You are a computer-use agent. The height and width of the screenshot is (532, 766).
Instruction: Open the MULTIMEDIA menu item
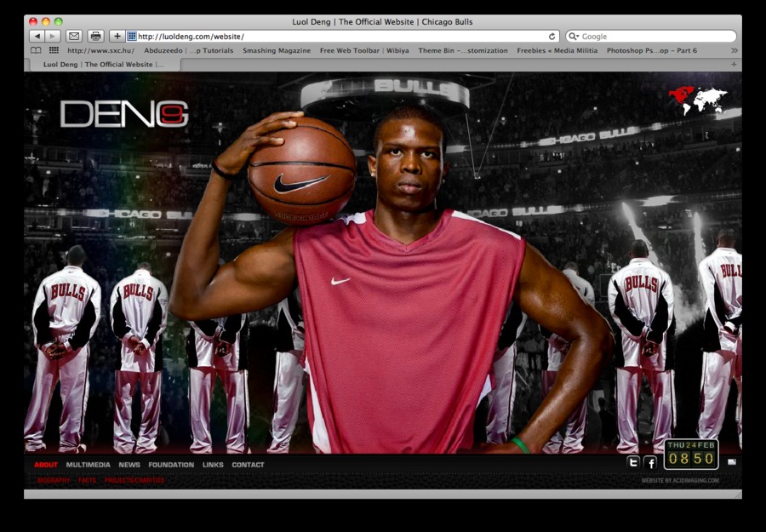pyautogui.click(x=88, y=465)
